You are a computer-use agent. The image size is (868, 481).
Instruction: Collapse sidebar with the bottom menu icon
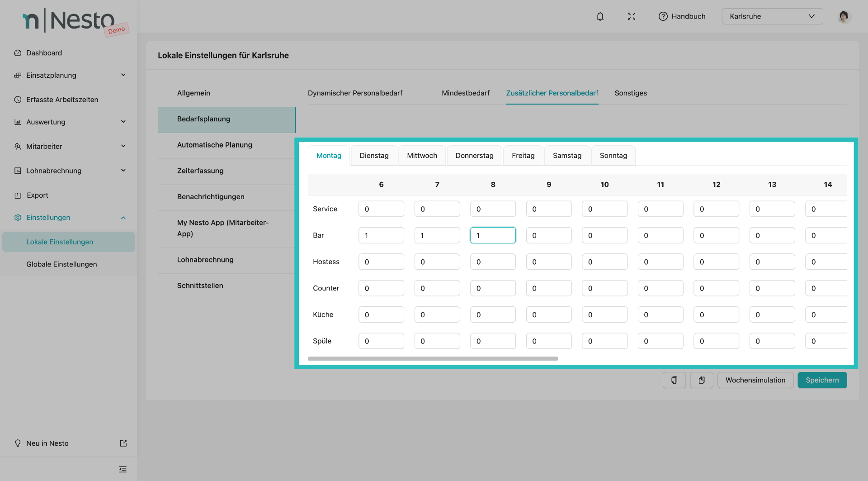coord(123,469)
